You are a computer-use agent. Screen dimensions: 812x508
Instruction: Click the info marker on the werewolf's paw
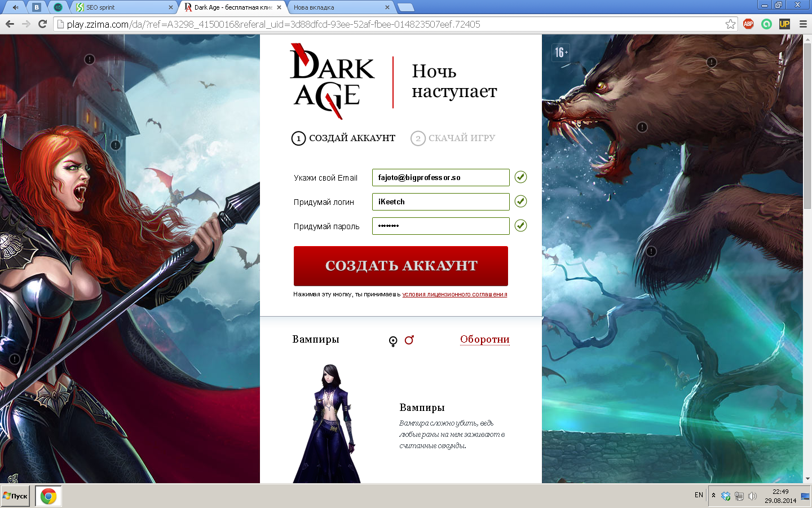pyautogui.click(x=651, y=251)
